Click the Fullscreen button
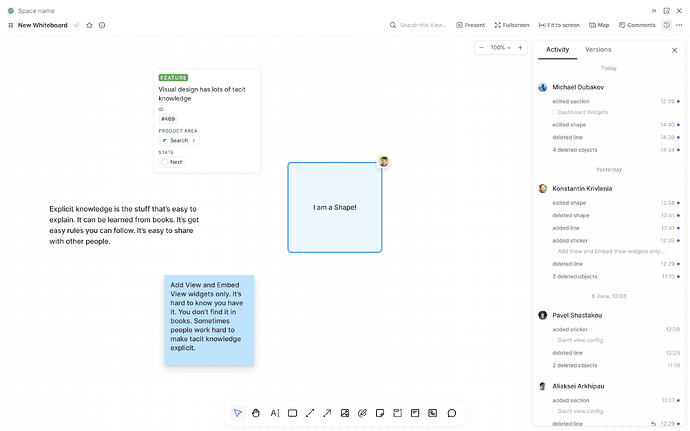Image resolution: width=690 pixels, height=431 pixels. point(512,25)
